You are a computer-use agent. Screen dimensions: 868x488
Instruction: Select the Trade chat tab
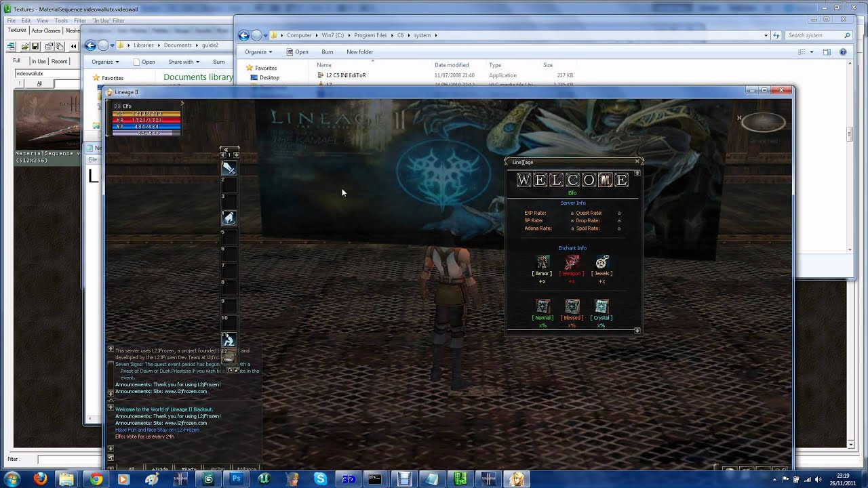click(x=160, y=469)
